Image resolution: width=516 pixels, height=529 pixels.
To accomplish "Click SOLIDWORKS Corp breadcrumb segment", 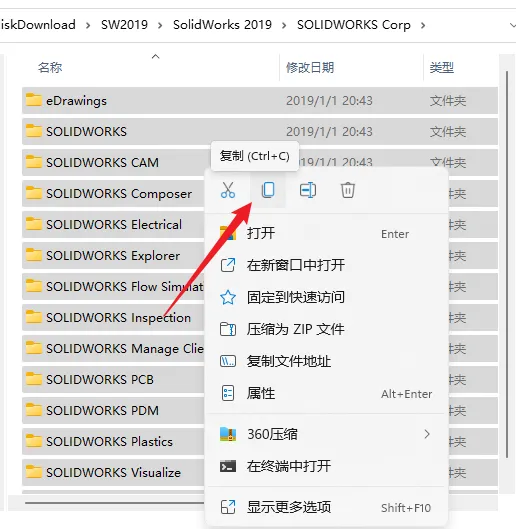I will tap(354, 25).
